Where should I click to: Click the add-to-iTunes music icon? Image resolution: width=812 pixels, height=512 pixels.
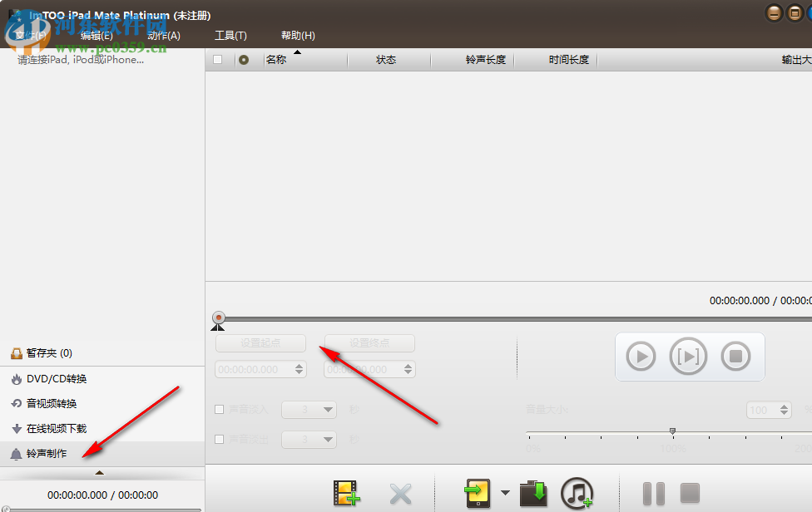(577, 492)
